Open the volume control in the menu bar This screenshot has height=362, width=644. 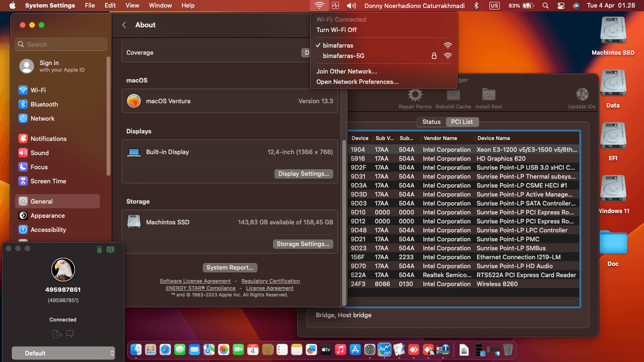point(351,6)
